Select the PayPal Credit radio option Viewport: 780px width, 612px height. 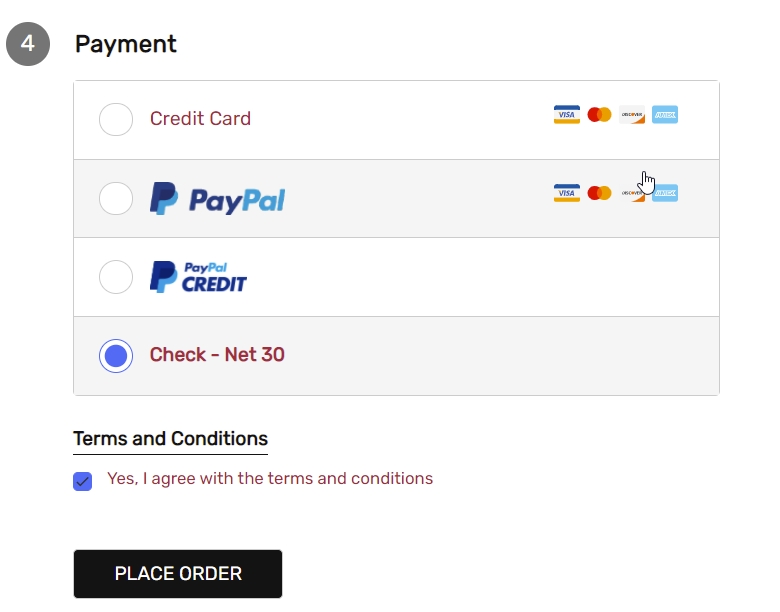(x=116, y=277)
